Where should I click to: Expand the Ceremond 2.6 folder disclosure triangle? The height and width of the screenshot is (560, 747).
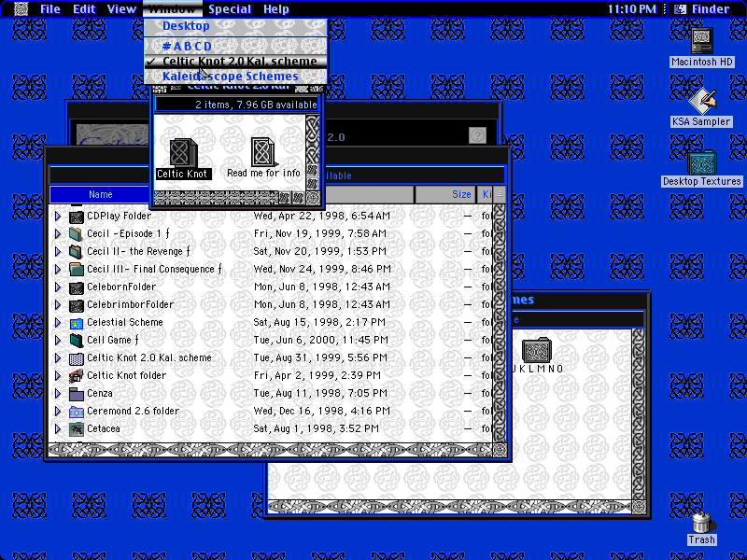58,412
